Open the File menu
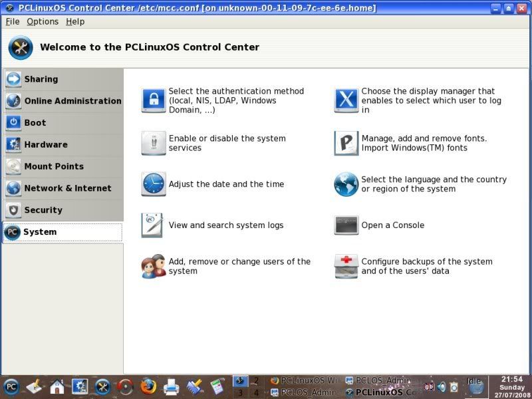Viewport: 532px width, 399px height. coord(13,22)
